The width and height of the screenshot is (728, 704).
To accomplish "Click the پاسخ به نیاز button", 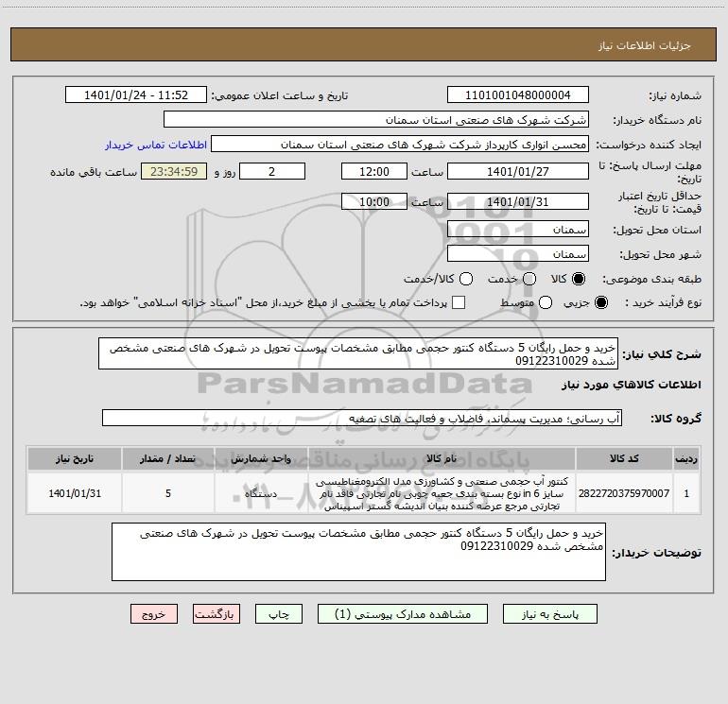I will tap(549, 614).
